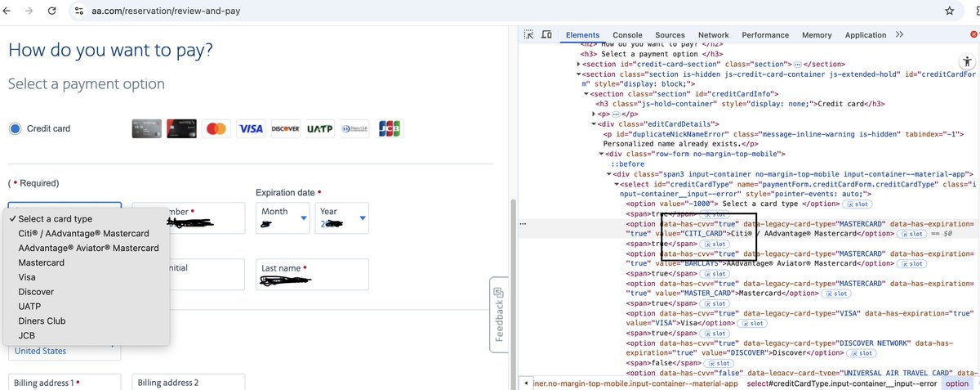Reload the page with the refresh icon
Screen dimensions: 980x390
tap(52, 11)
